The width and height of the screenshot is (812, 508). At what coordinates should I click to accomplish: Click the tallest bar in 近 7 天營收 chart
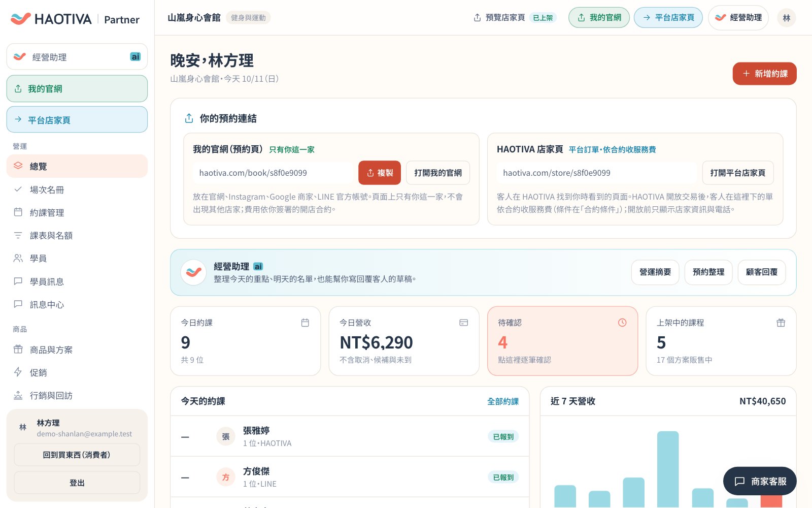pyautogui.click(x=668, y=469)
